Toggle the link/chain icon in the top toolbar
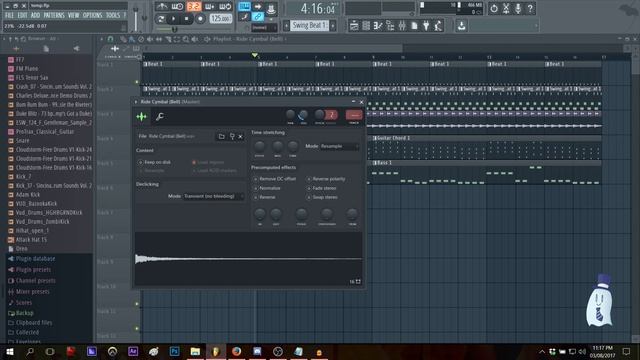 [258, 17]
